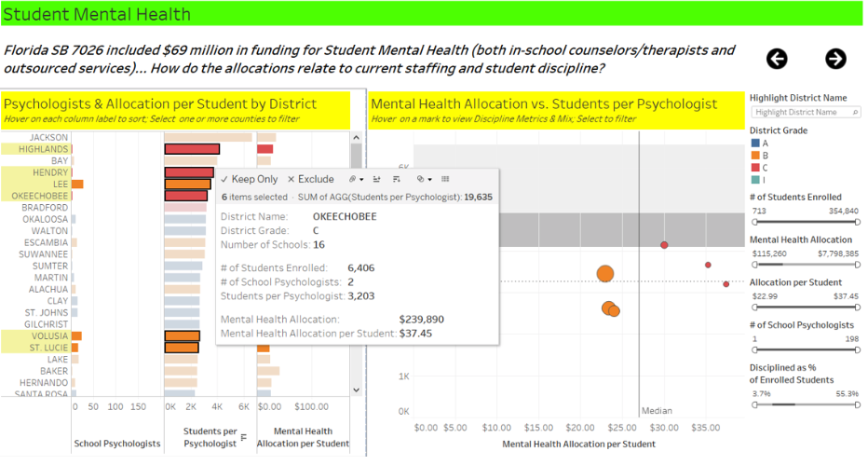Select the ALACHUA district row label
868x465 pixels.
point(48,289)
